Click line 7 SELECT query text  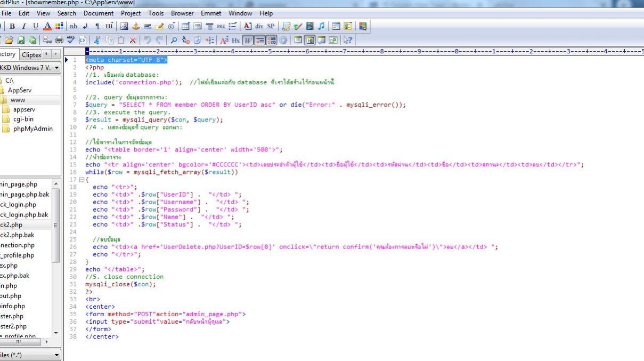coord(197,105)
